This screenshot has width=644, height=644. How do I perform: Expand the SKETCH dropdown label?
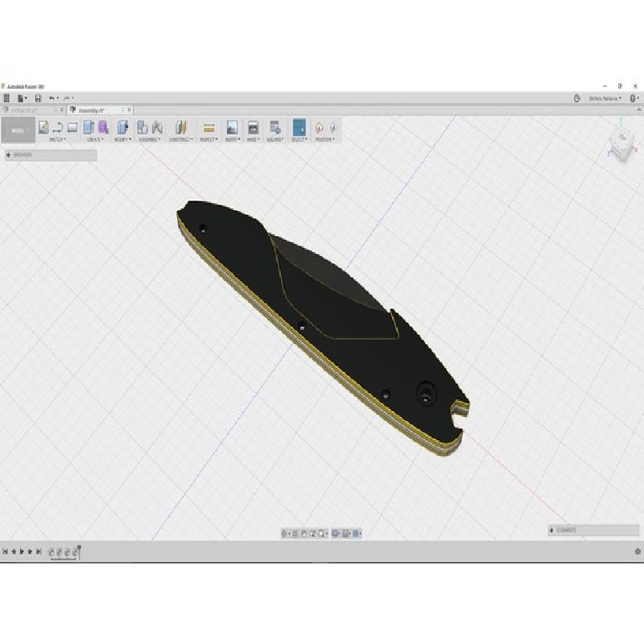tap(57, 139)
